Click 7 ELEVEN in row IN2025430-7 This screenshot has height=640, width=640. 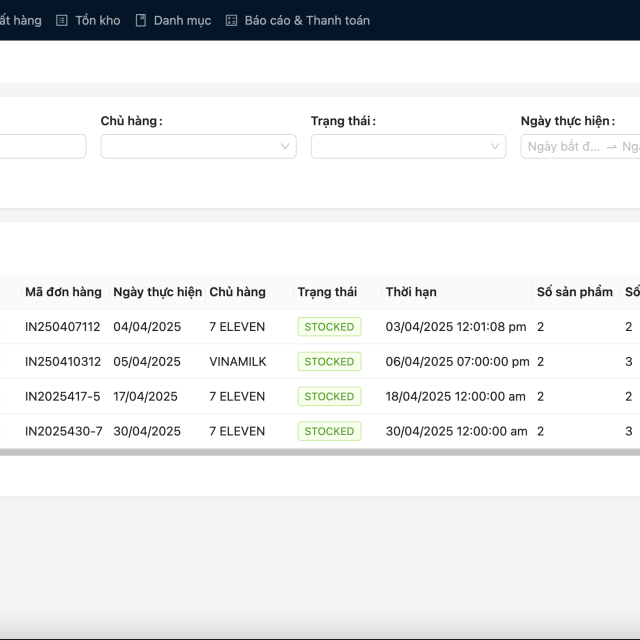tap(237, 431)
